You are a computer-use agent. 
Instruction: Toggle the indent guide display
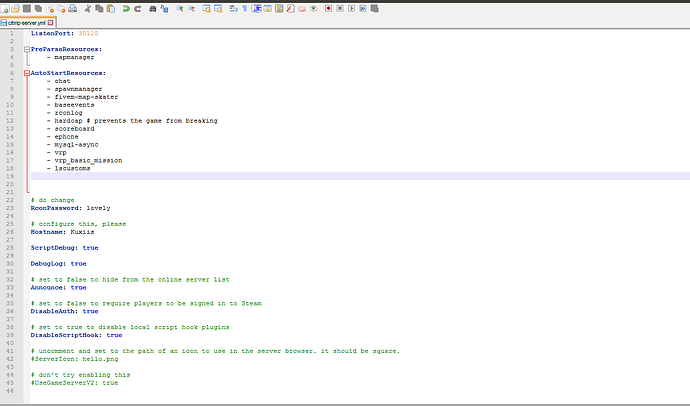256,8
